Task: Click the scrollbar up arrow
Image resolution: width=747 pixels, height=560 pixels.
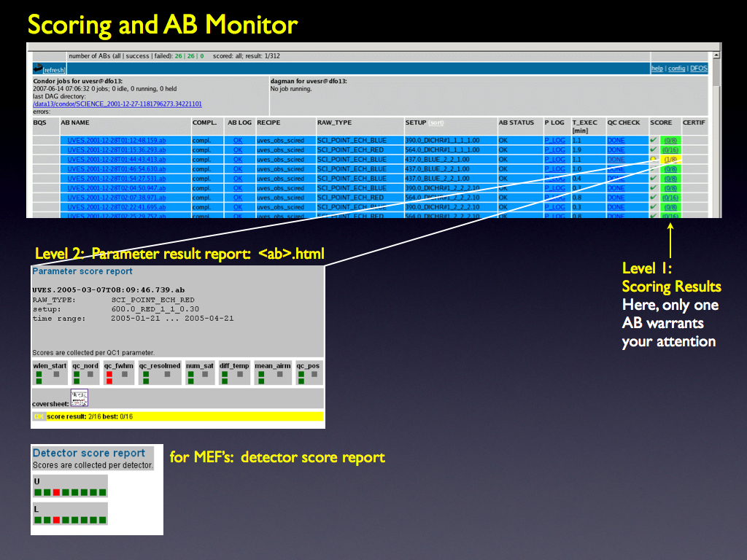Action: point(716,55)
